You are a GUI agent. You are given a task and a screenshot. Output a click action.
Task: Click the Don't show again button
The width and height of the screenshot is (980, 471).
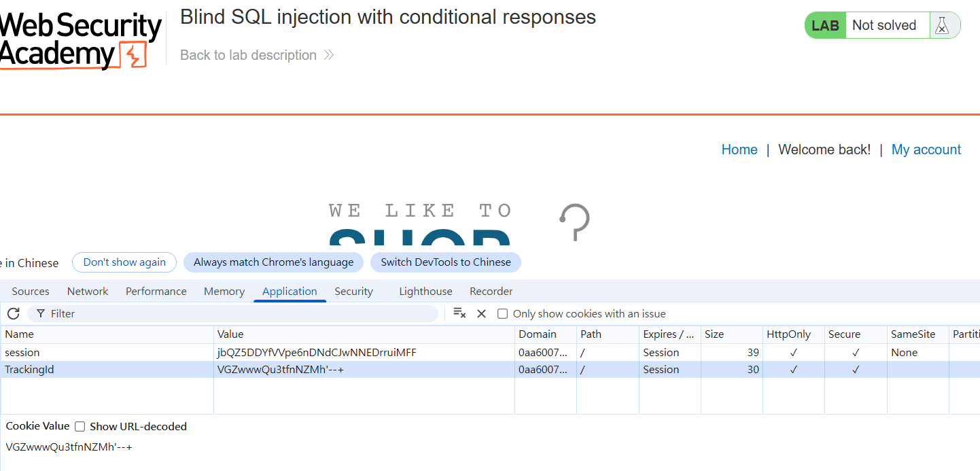[x=124, y=262]
